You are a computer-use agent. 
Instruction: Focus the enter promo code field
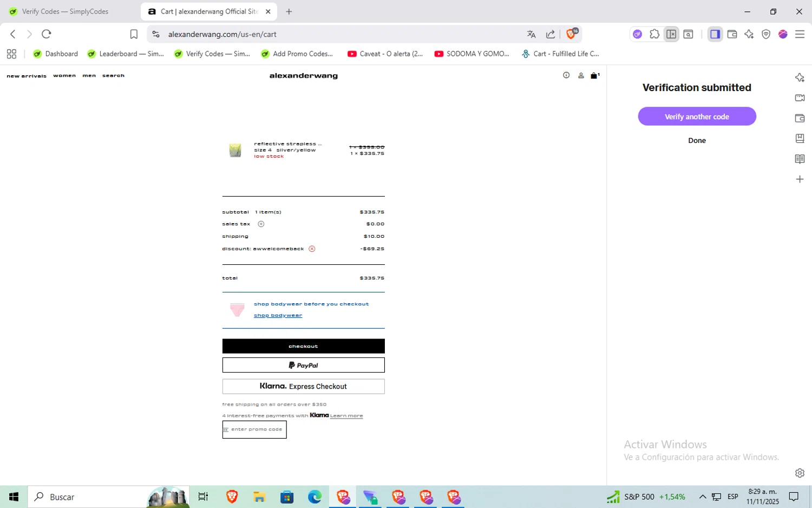click(254, 429)
